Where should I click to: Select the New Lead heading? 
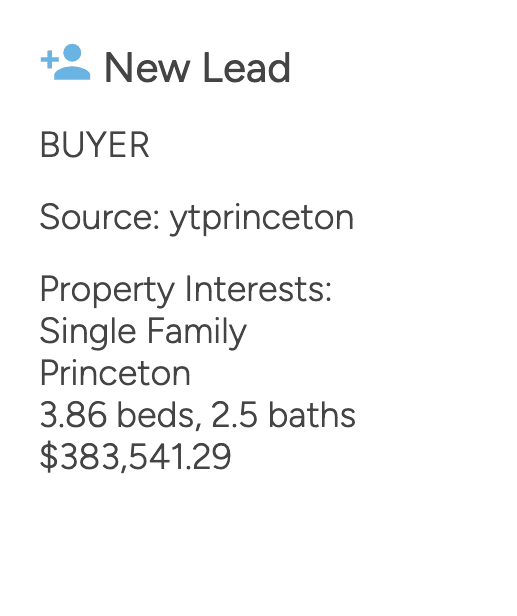tap(197, 68)
